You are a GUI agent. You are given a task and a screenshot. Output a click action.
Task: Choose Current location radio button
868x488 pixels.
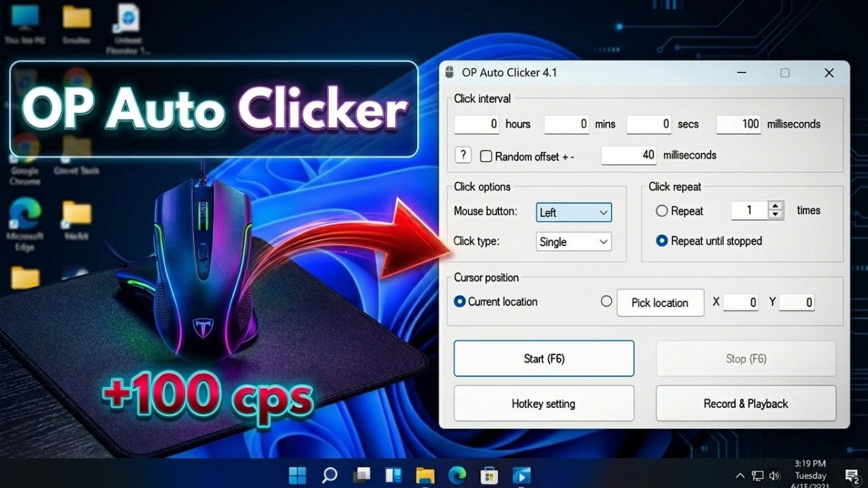[x=460, y=302]
